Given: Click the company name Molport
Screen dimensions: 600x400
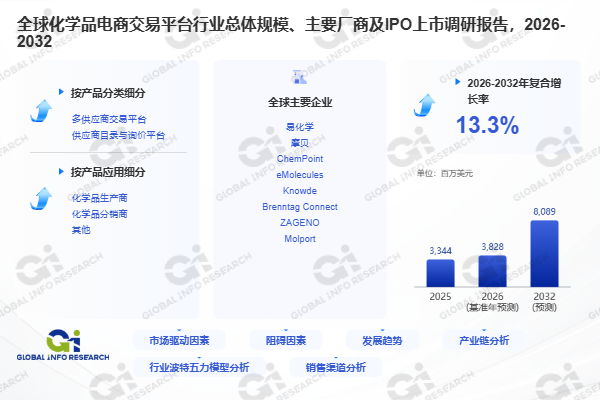Looking at the screenshot, I should pyautogui.click(x=300, y=239).
